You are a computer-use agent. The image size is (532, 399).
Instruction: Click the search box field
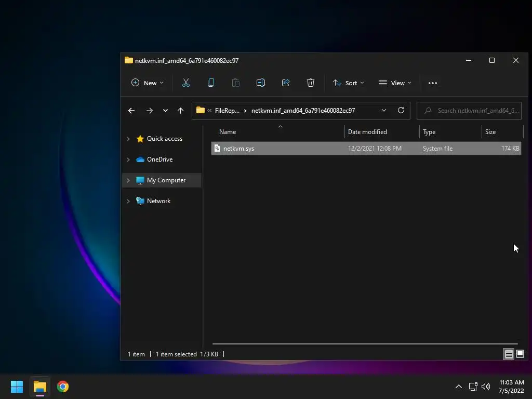469,111
